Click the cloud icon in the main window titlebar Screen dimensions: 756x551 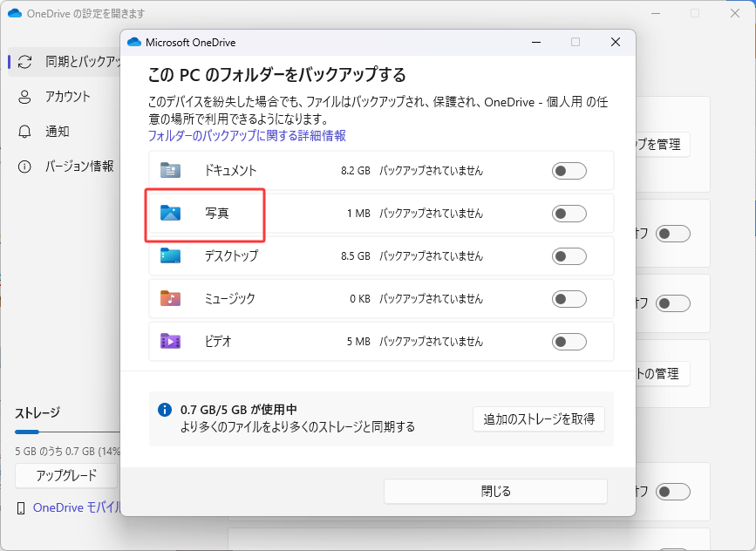click(14, 13)
